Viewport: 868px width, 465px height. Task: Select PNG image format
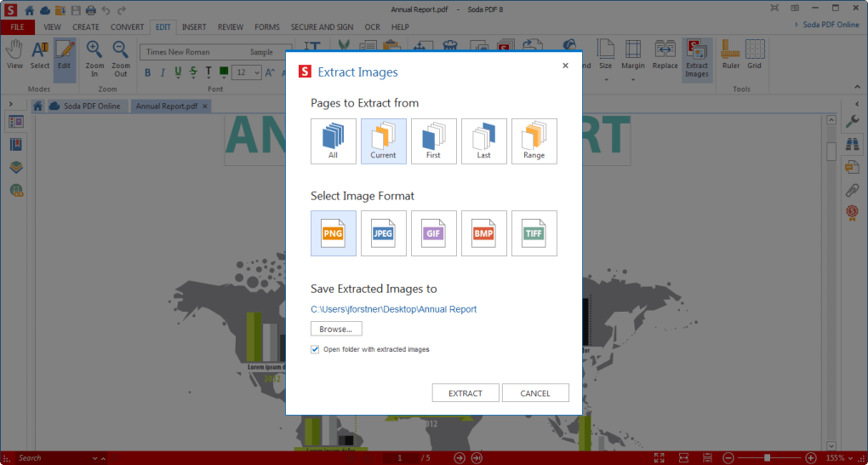click(333, 233)
